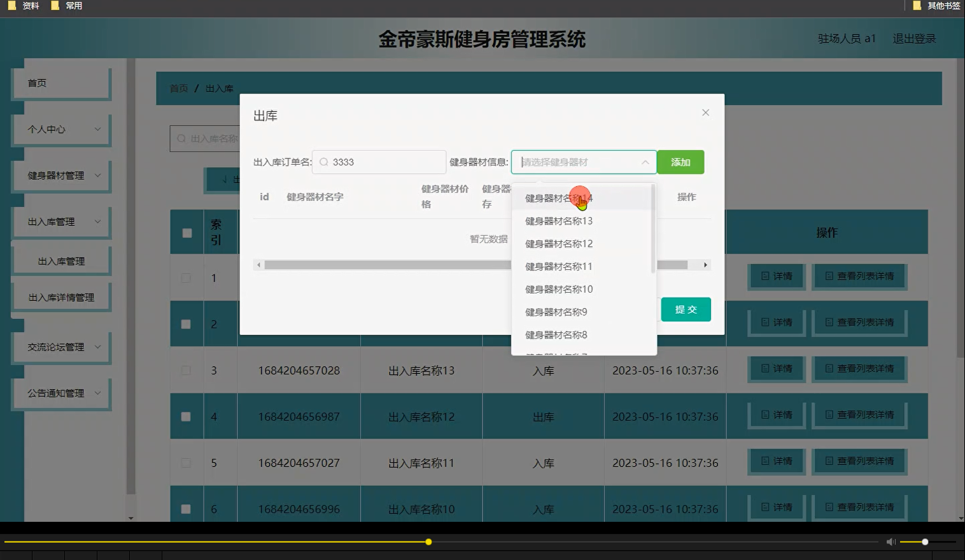This screenshot has height=560, width=965.
Task: Click the yellow video progress slider
Action: [428, 542]
